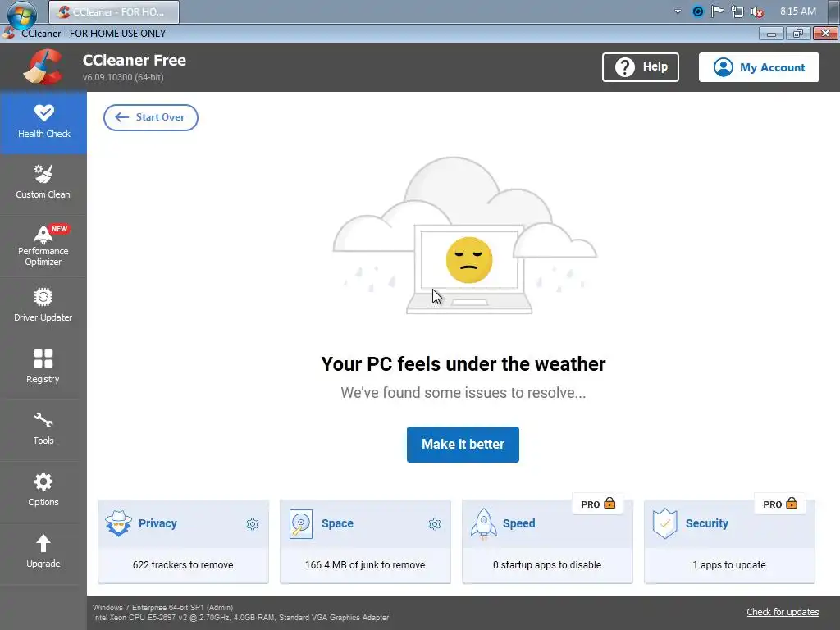Click the PRO lock on Speed card
The image size is (840, 630).
(598, 504)
